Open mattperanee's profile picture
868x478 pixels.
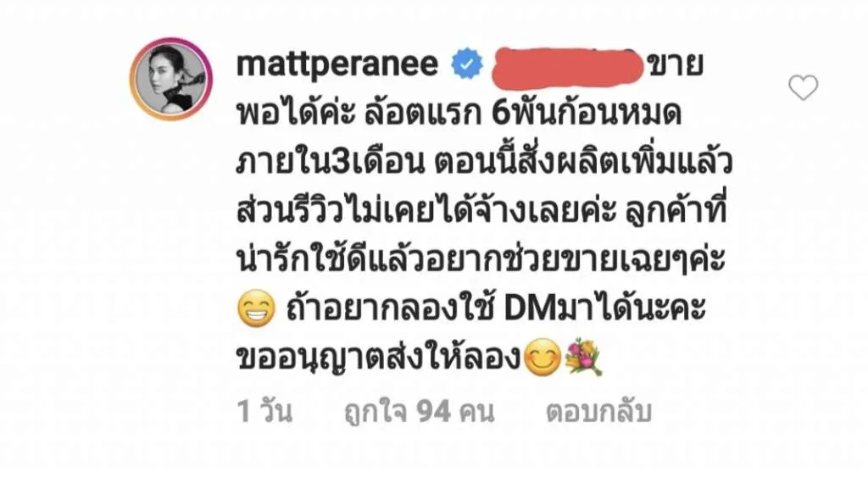171,79
